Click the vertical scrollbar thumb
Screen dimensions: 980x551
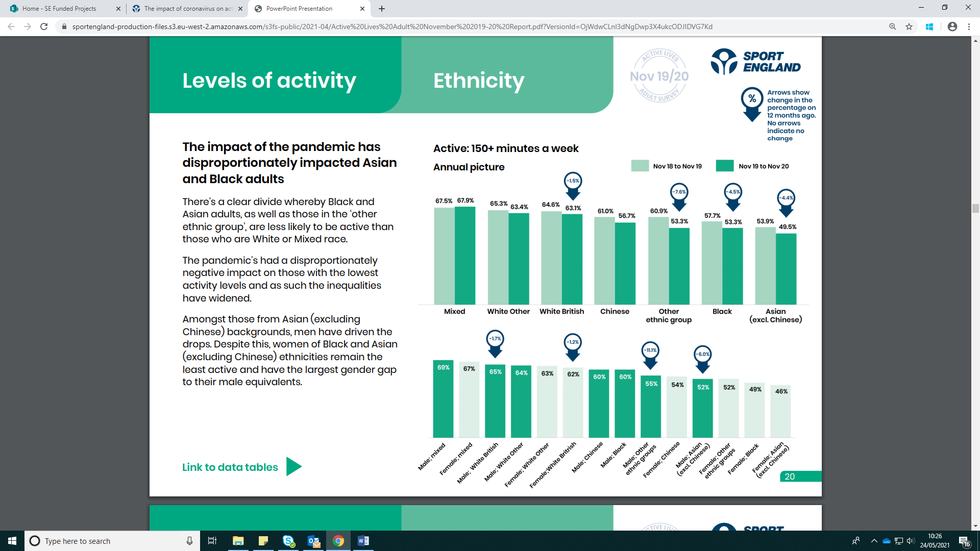coord(975,208)
